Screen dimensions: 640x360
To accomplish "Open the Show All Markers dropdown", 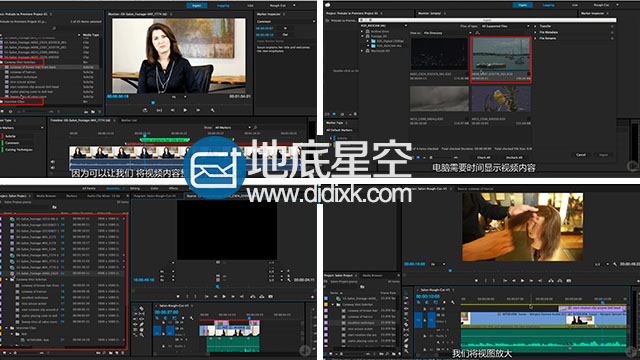I will (232, 127).
